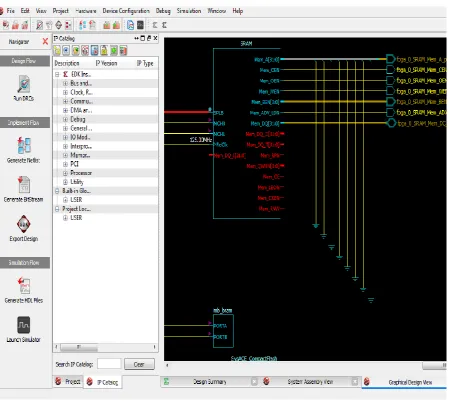This screenshot has height=401, width=449.
Task: Switch to the Project tab
Action: pos(68,382)
